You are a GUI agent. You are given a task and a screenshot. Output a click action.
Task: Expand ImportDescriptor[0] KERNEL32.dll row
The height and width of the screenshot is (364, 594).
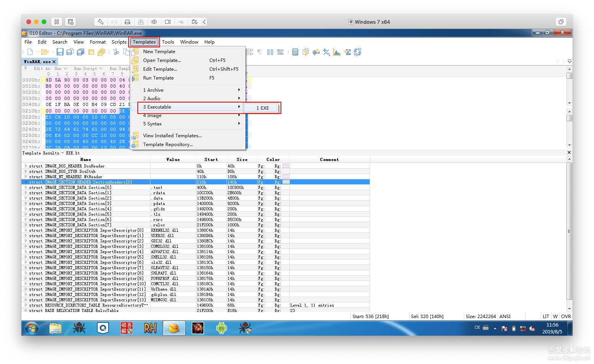(26, 230)
